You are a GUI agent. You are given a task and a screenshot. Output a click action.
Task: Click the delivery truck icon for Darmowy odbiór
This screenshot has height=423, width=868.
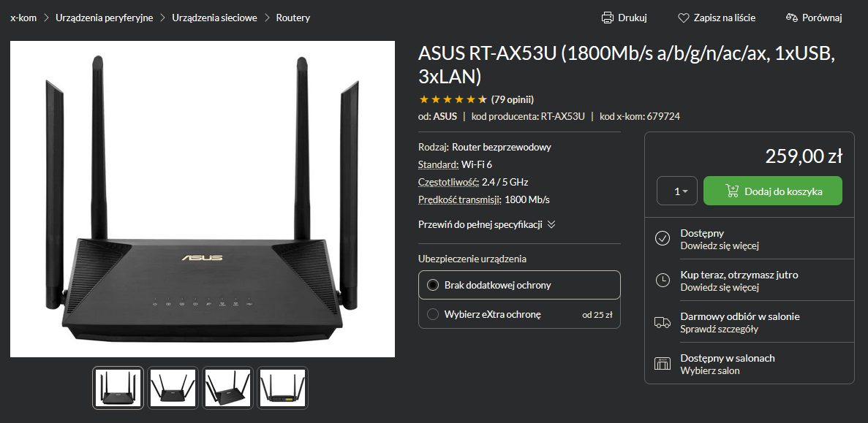662,321
